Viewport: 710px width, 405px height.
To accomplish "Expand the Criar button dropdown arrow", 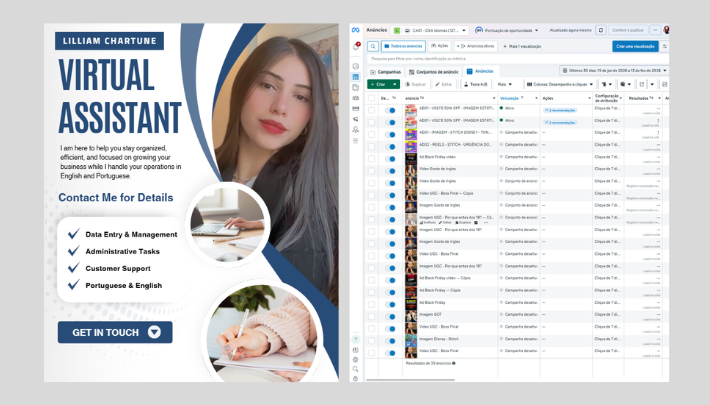I will (395, 84).
